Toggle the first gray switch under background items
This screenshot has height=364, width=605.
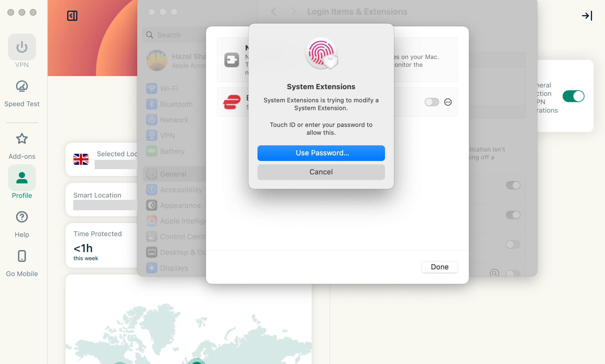tap(513, 185)
